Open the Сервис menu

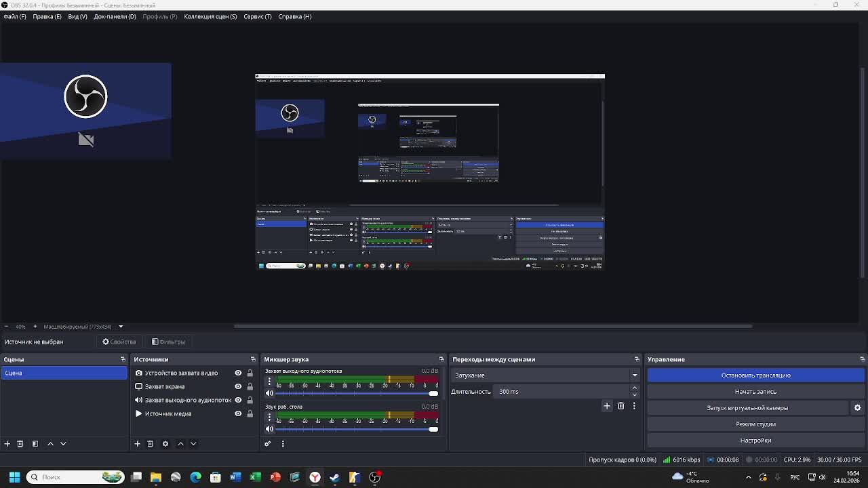[x=257, y=16]
